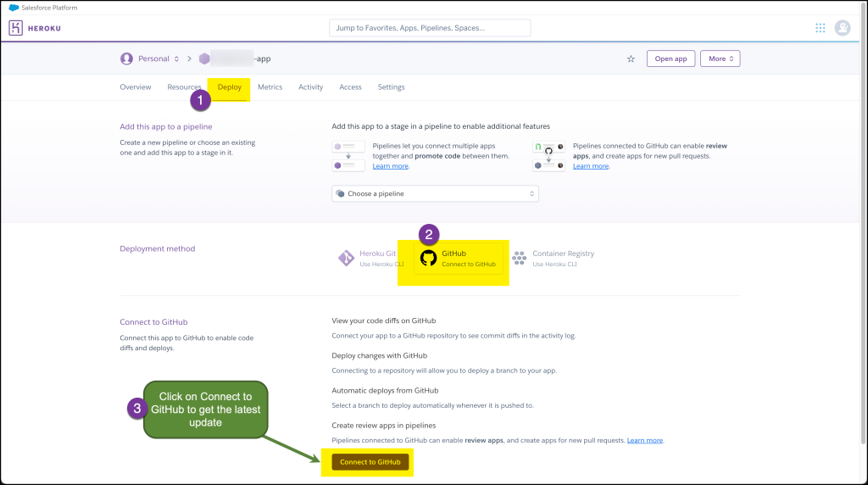This screenshot has width=868, height=485.
Task: Click the Personal account avatar icon
Action: (127, 59)
